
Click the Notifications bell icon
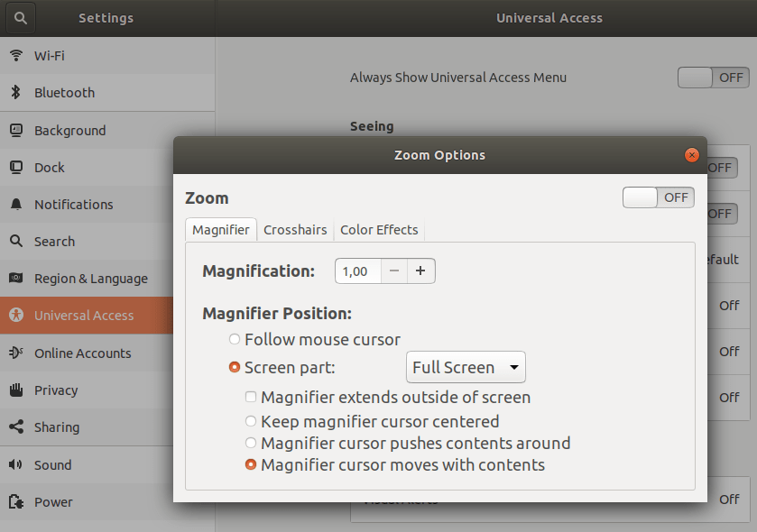(x=16, y=205)
